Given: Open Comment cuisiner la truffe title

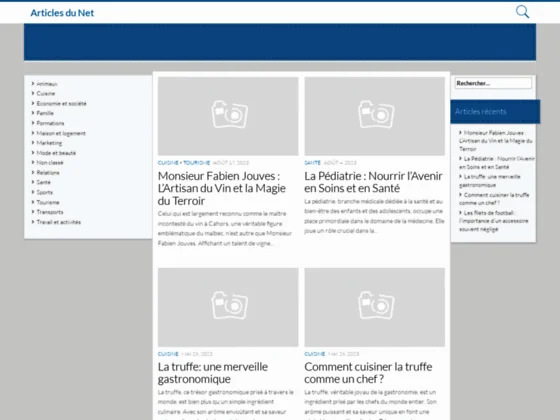Looking at the screenshot, I should [368, 373].
